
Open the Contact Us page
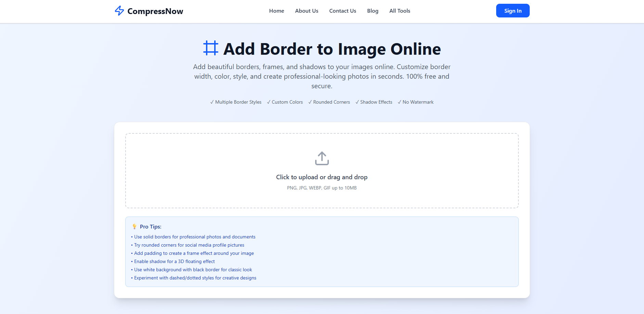tap(343, 11)
